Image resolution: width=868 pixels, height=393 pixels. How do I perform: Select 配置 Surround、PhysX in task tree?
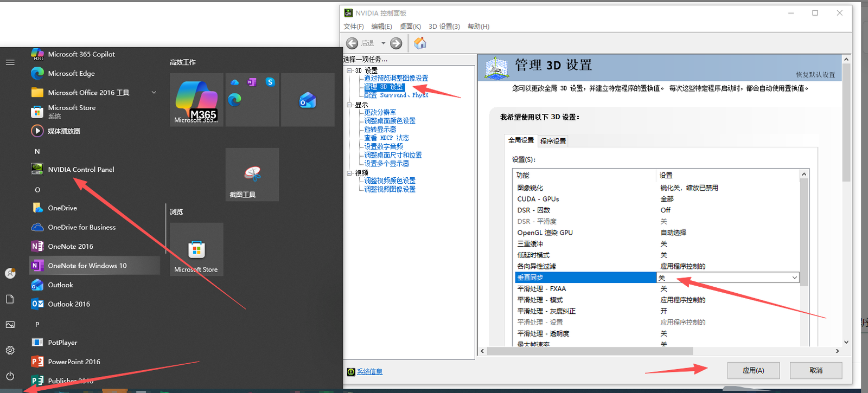[396, 95]
